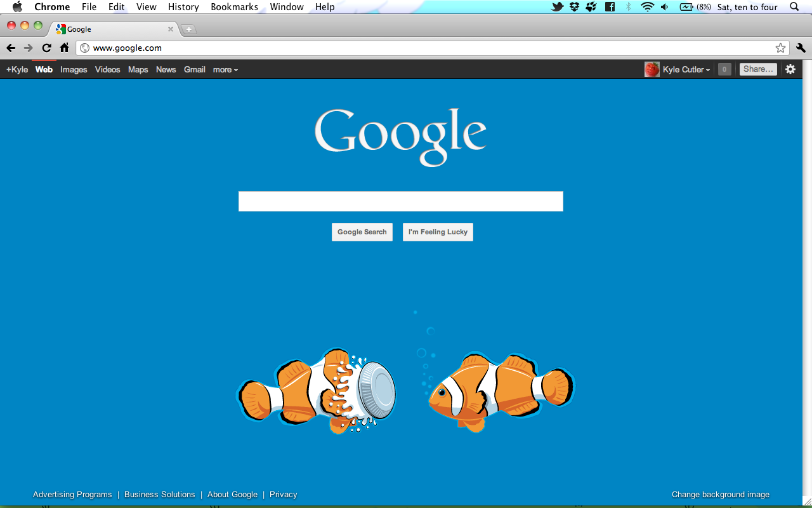Open the Bookmarks menu
Viewport: 812px width, 508px height.
[235, 7]
